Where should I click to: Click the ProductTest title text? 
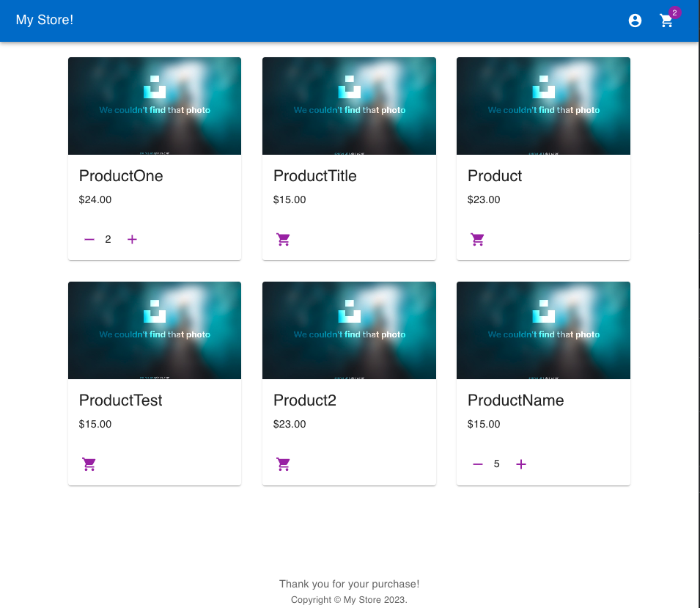click(121, 400)
